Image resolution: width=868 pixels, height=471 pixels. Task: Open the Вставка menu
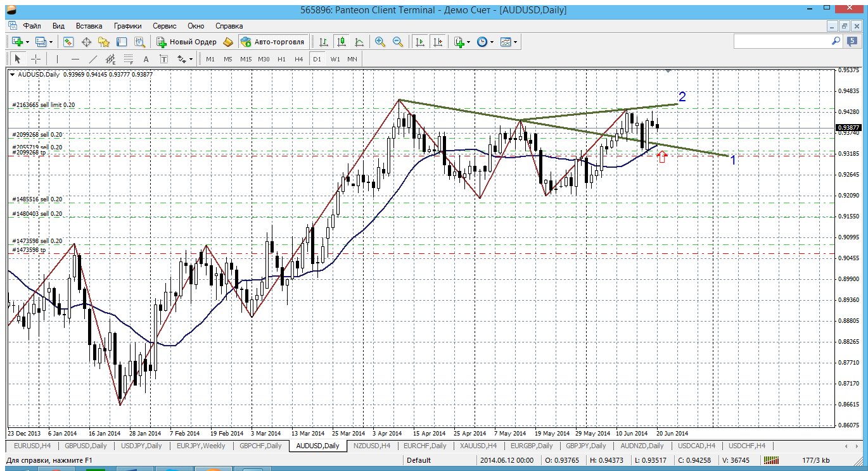89,26
